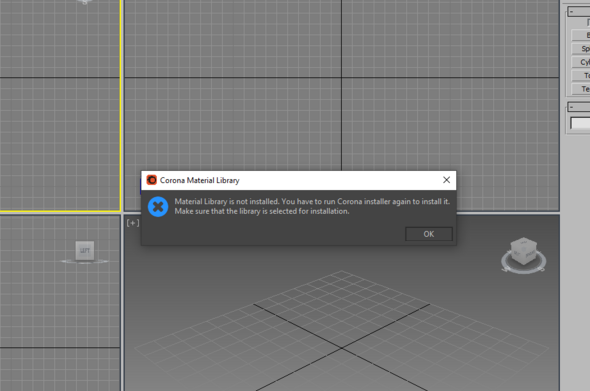Viewport: 590px width, 391px height.
Task: Open the [+] viewport menu label
Action: (133, 223)
